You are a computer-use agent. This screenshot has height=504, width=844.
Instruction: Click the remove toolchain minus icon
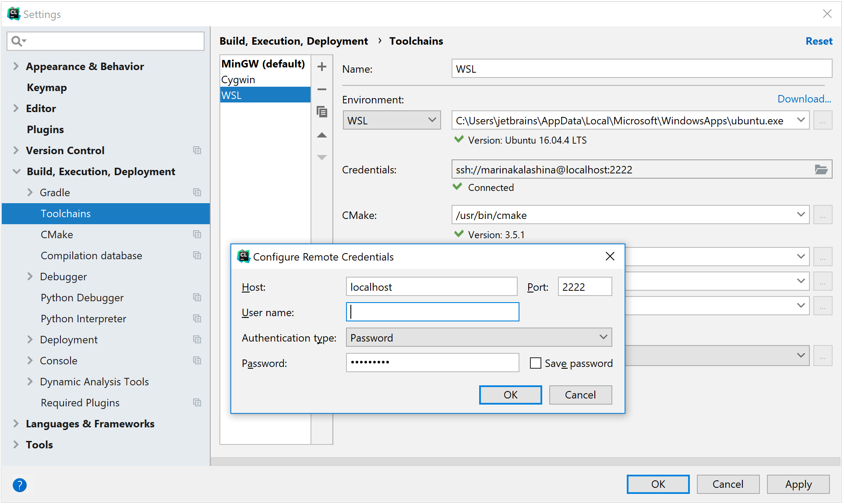point(322,89)
